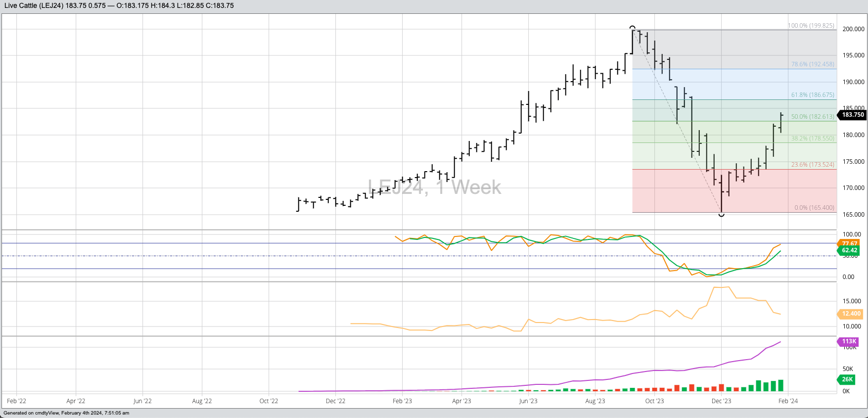868x418 pixels.
Task: Click the purple 113K open interest tag
Action: (x=849, y=341)
